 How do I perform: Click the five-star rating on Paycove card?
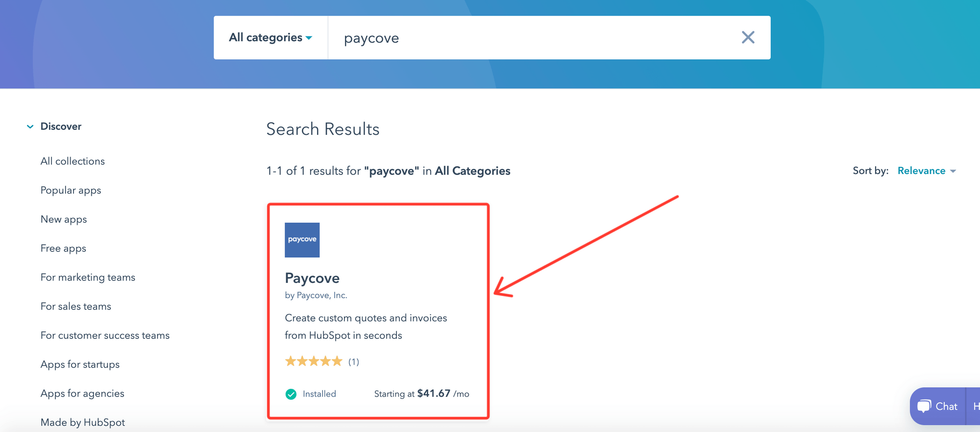[x=314, y=362]
